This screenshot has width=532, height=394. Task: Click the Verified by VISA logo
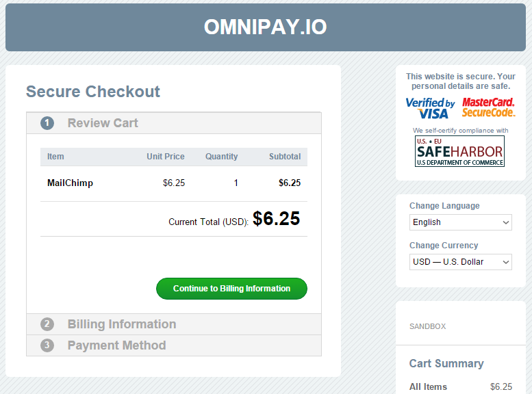(x=430, y=108)
